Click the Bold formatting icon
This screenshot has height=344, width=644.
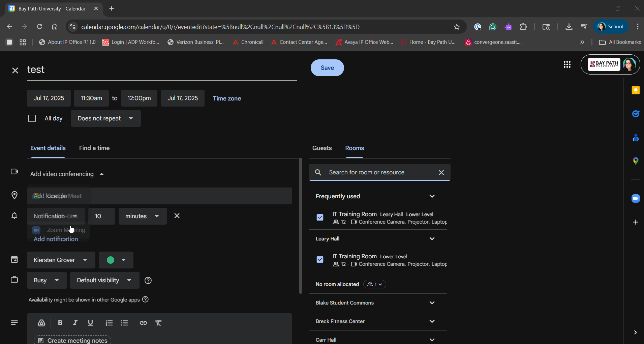(x=60, y=323)
